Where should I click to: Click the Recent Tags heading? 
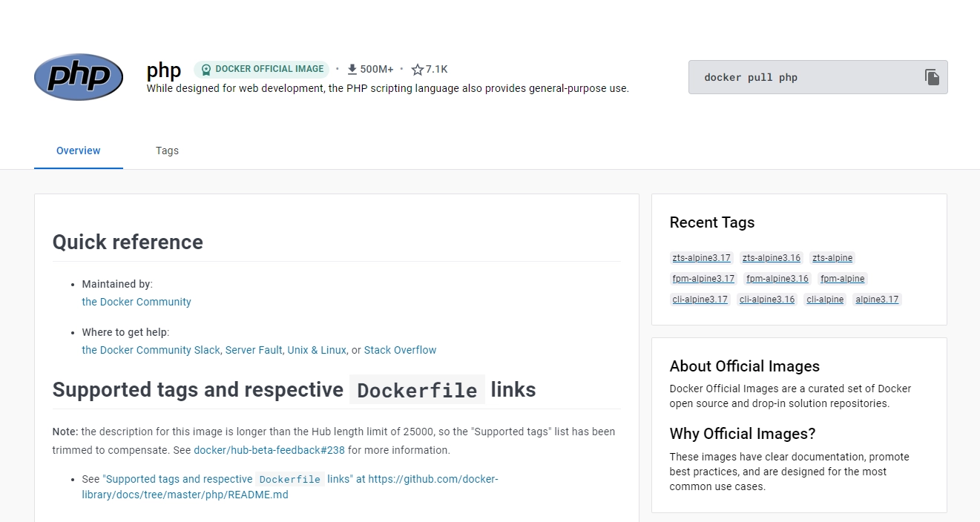(x=712, y=222)
